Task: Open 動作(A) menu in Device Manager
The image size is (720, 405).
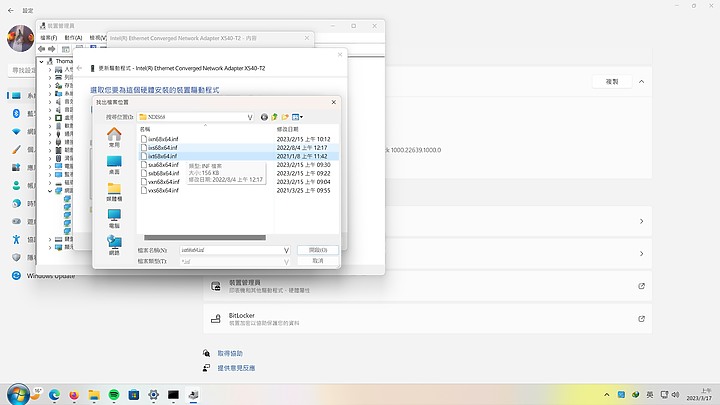Action: click(x=73, y=38)
